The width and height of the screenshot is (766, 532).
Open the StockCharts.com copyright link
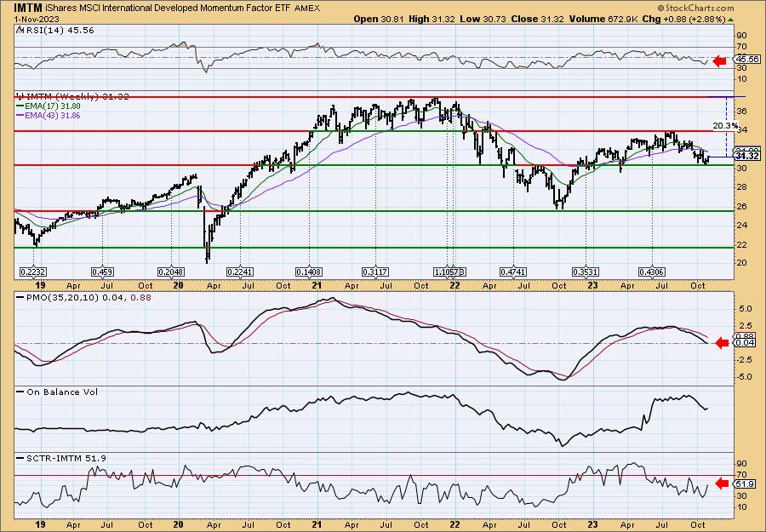695,8
